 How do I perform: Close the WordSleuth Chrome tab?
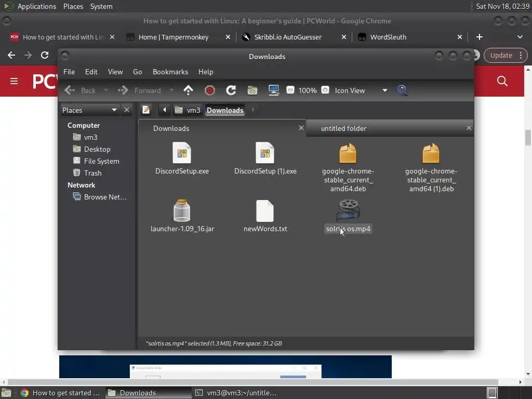tap(460, 37)
